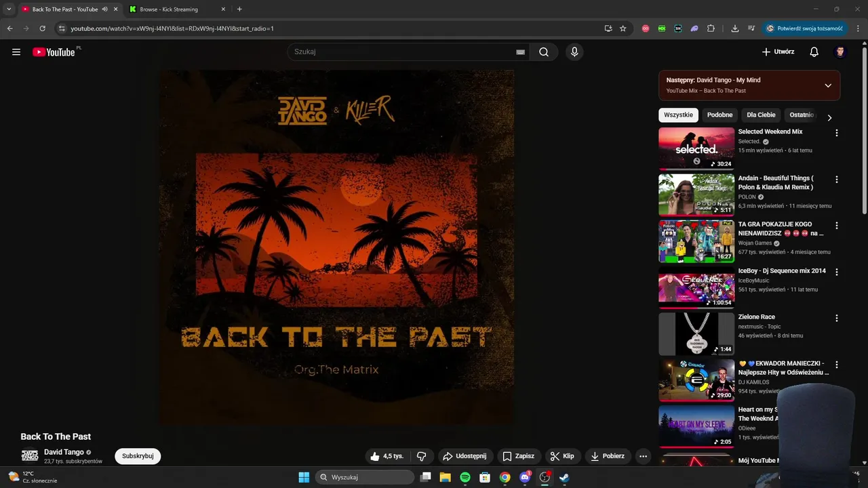Click the Pobierz download button

[x=608, y=456]
